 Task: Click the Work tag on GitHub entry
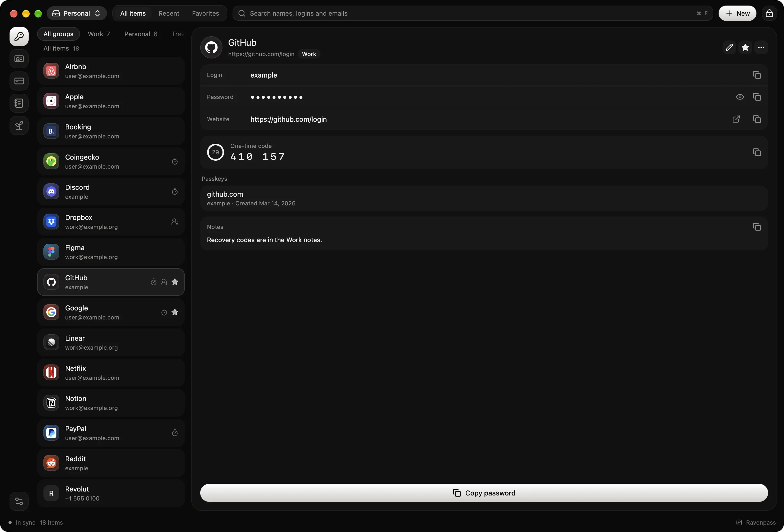pos(309,54)
